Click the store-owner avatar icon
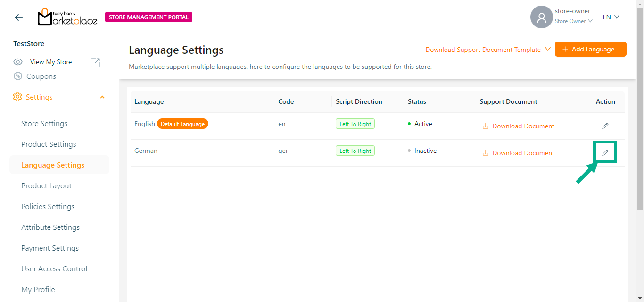 pos(541,17)
